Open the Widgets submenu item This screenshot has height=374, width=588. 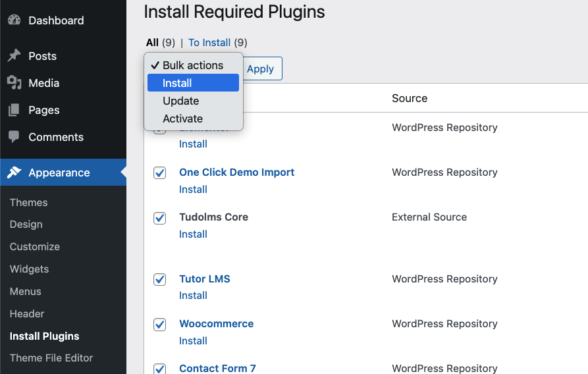click(x=30, y=269)
